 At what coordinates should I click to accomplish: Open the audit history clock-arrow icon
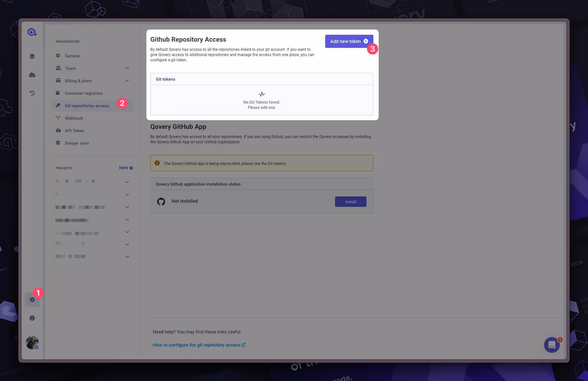(32, 93)
